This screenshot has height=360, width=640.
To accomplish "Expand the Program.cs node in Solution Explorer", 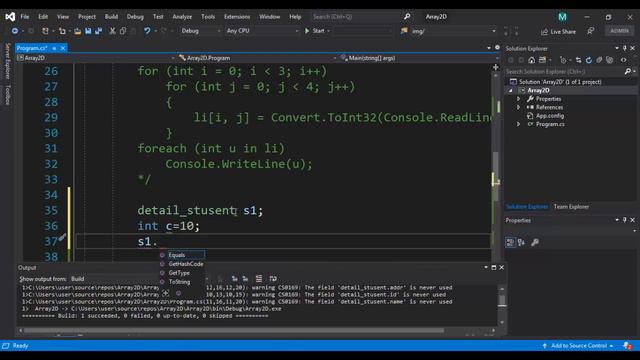I will (x=518, y=124).
